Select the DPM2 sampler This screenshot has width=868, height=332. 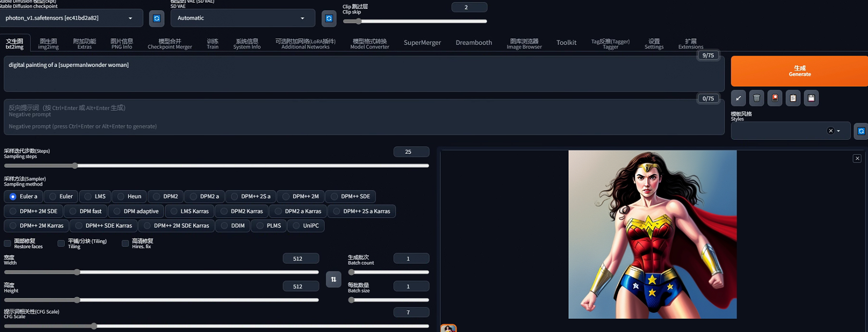click(x=165, y=196)
